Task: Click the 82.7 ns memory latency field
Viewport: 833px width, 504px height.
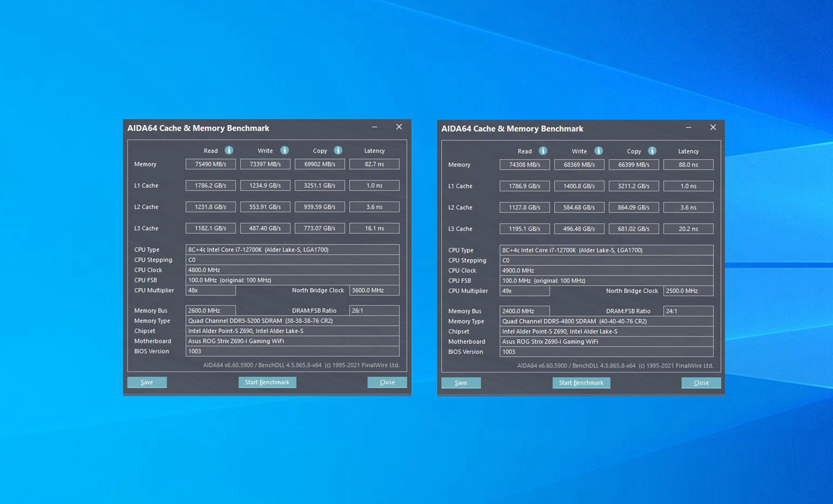Action: (375, 164)
